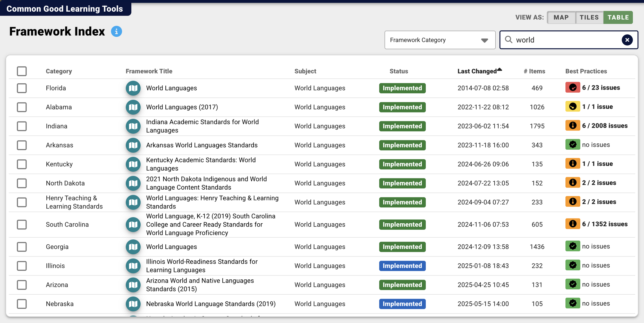Click the magnifying glass search icon

click(x=509, y=39)
